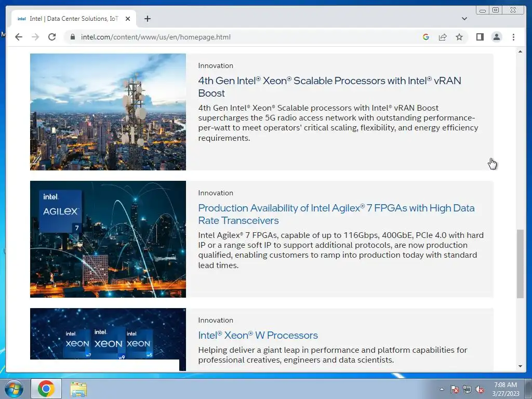Open a new tab with plus button
This screenshot has height=399, width=532.
tap(147, 19)
